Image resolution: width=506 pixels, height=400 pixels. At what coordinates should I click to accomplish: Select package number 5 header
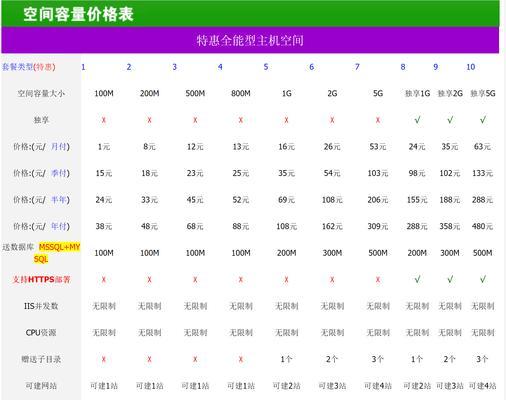pos(266,67)
